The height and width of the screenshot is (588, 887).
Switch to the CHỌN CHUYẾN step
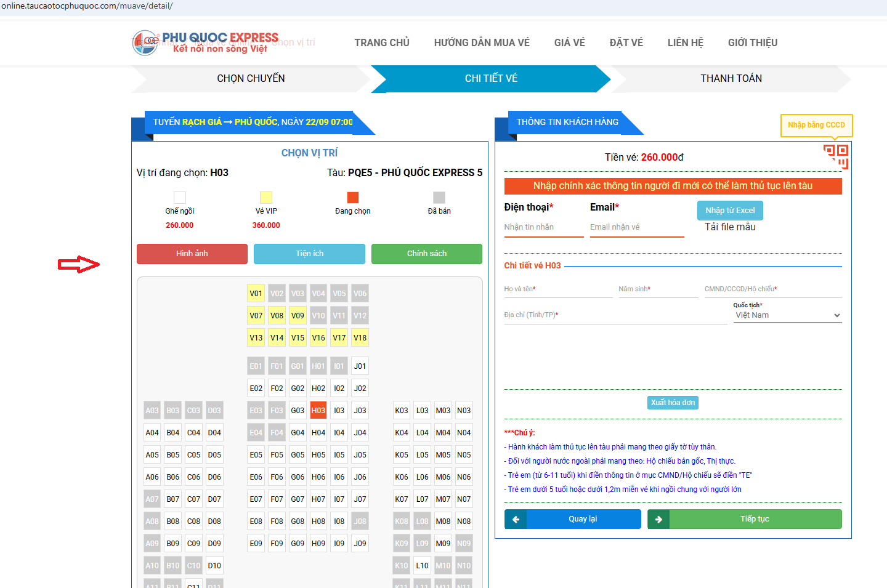(251, 79)
